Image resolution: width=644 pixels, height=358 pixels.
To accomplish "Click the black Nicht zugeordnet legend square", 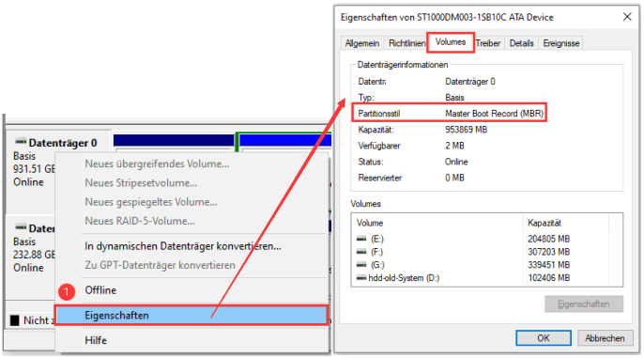I will (x=15, y=320).
